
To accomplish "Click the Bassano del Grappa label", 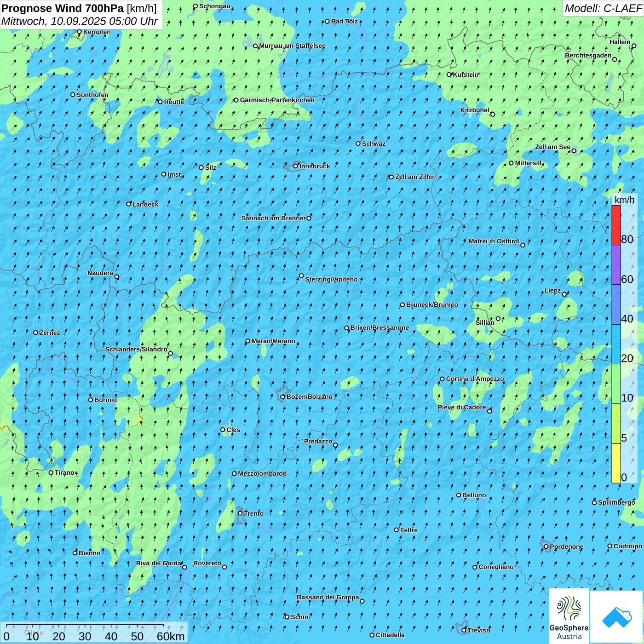I will point(328,597).
